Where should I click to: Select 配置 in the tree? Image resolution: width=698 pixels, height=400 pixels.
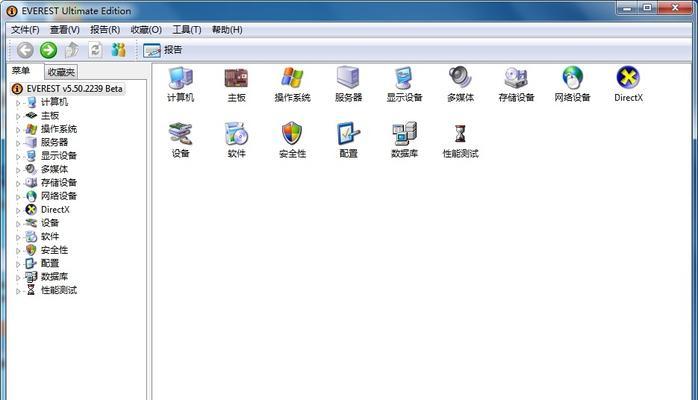point(50,263)
